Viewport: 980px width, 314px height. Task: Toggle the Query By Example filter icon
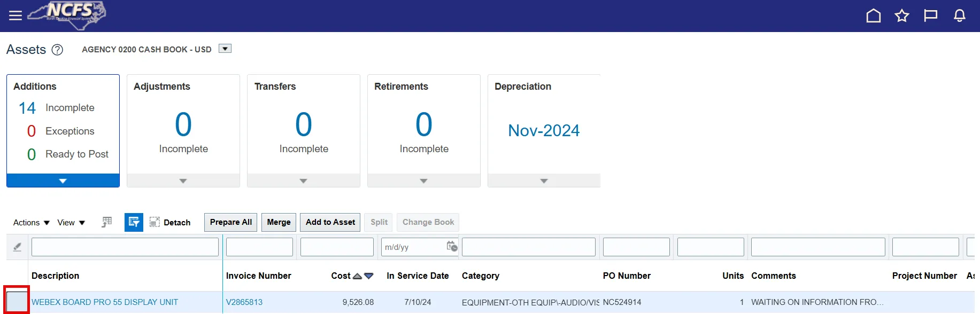[x=134, y=222]
